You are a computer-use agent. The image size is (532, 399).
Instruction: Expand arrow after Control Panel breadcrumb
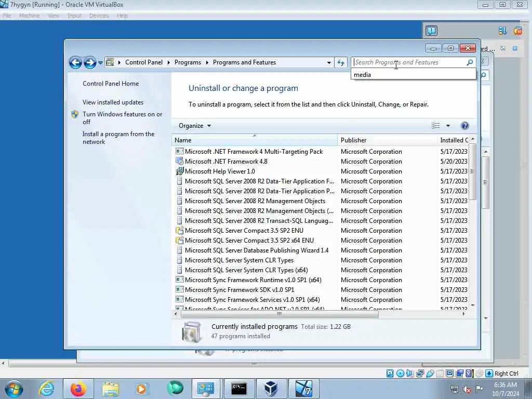pos(169,63)
